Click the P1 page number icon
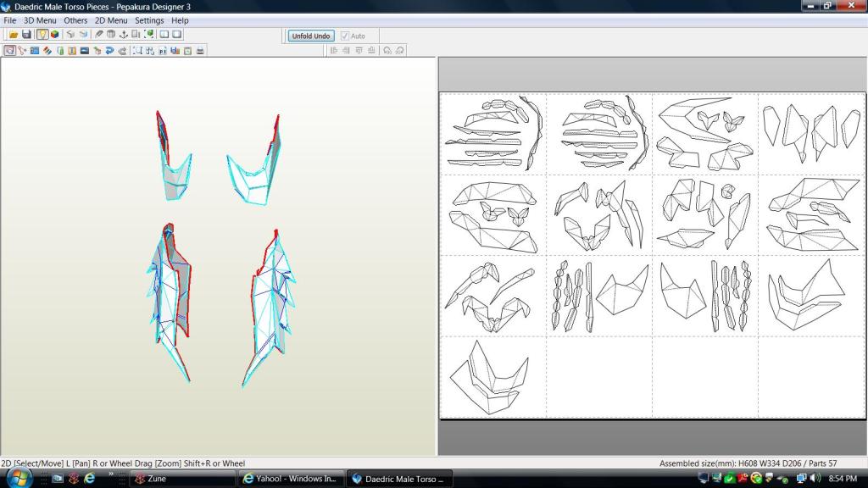Screen dimensions: 868x488 tap(162, 50)
